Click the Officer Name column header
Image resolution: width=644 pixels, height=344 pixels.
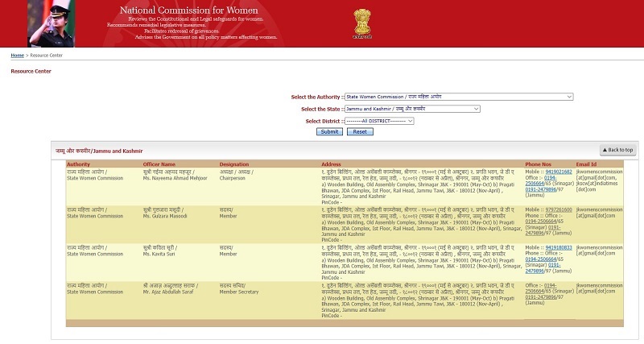pyautogui.click(x=159, y=164)
